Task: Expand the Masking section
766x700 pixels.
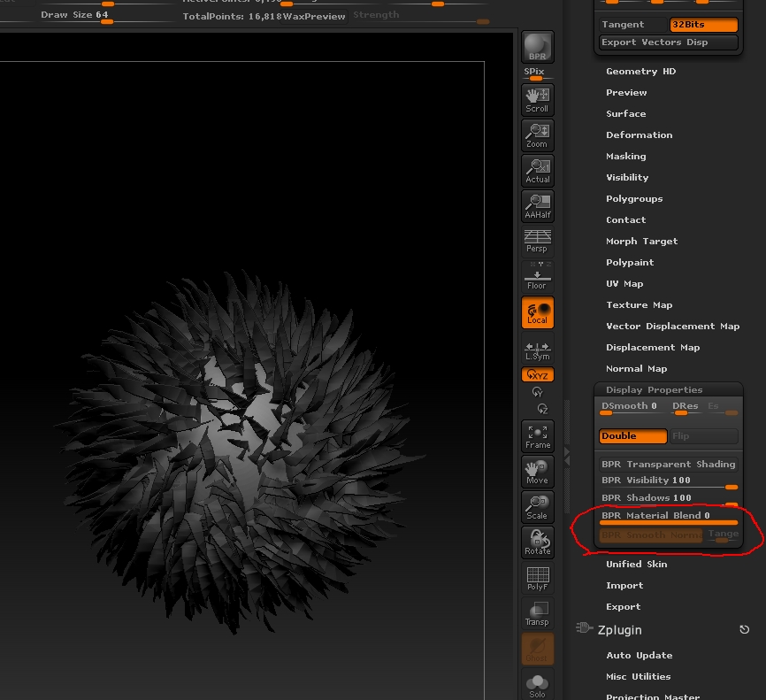Action: [x=625, y=157]
